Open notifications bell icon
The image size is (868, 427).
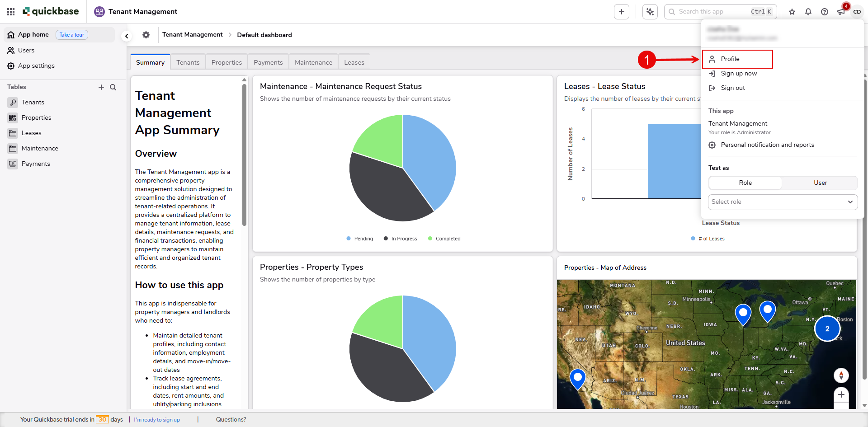[808, 12]
